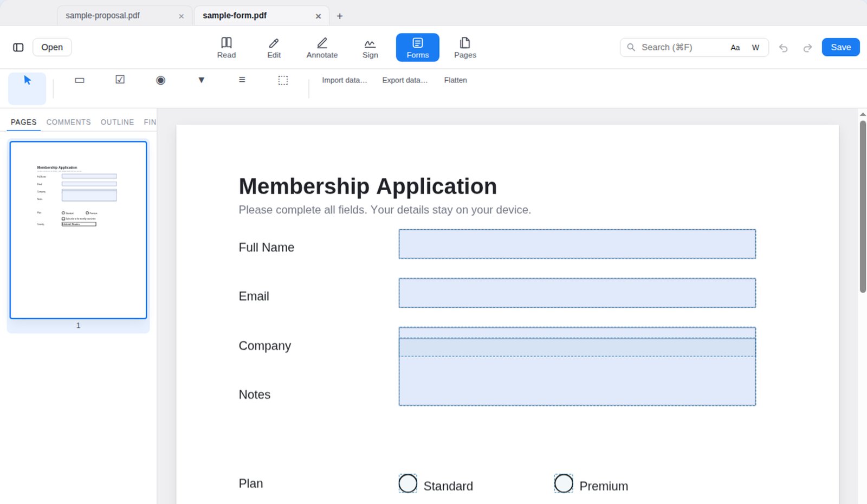Select the Pages sidebar tab
The width and height of the screenshot is (867, 504).
[x=24, y=122]
